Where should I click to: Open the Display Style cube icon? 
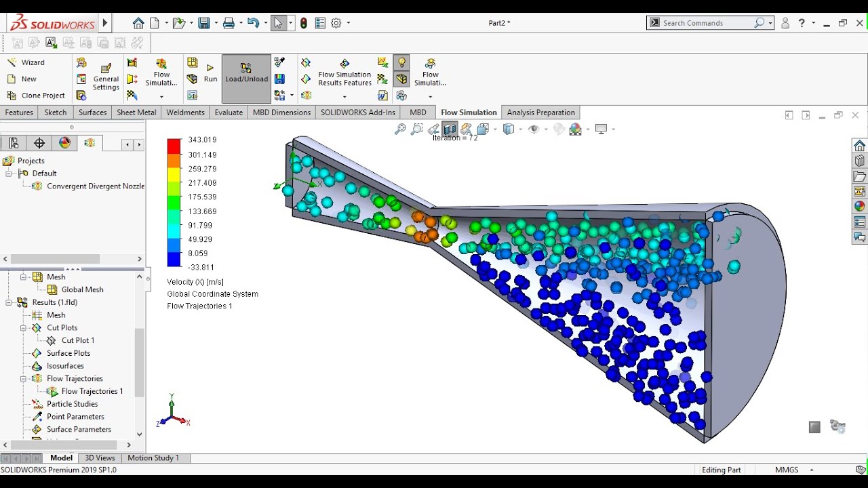pos(508,129)
